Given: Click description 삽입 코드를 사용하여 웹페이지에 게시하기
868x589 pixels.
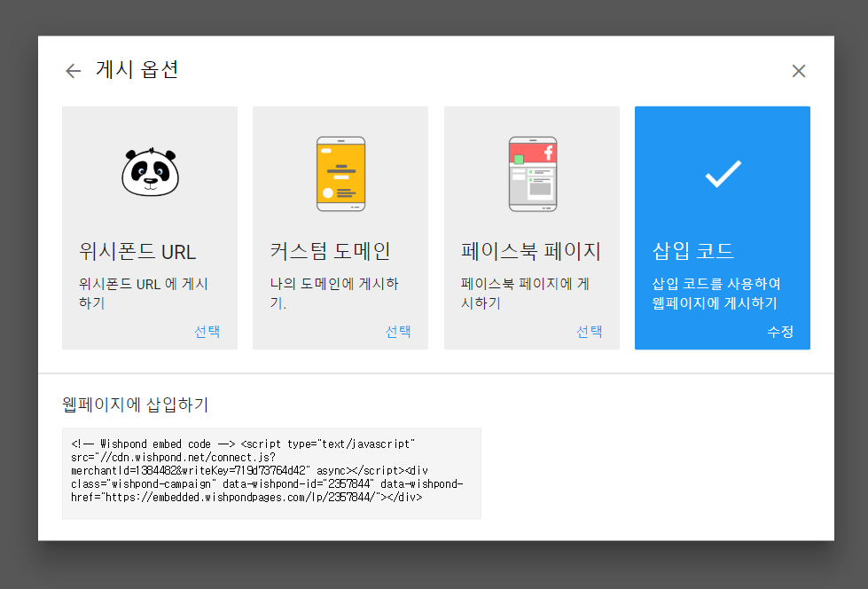Looking at the screenshot, I should 716,293.
